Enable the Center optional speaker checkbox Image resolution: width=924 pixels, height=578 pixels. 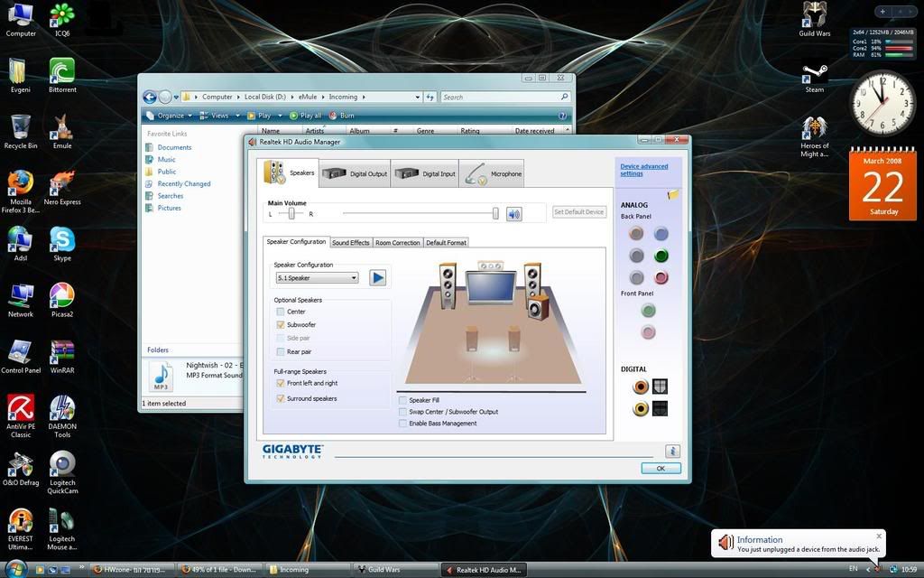[x=281, y=312]
